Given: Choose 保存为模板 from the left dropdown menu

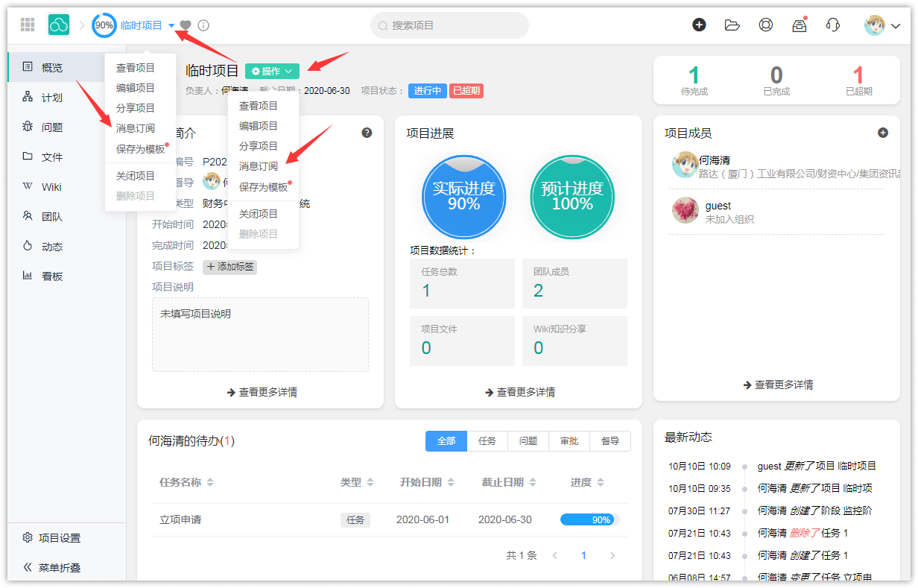Looking at the screenshot, I should 140,149.
